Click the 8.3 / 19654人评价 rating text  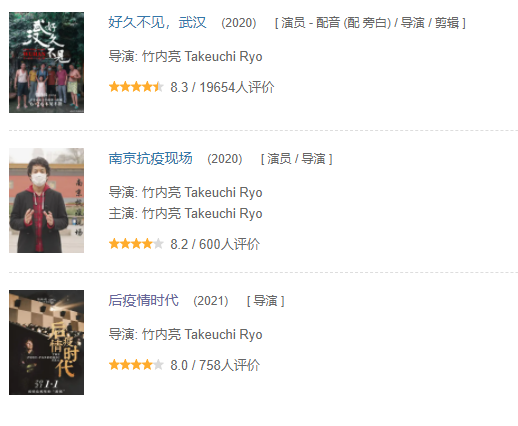pos(222,87)
